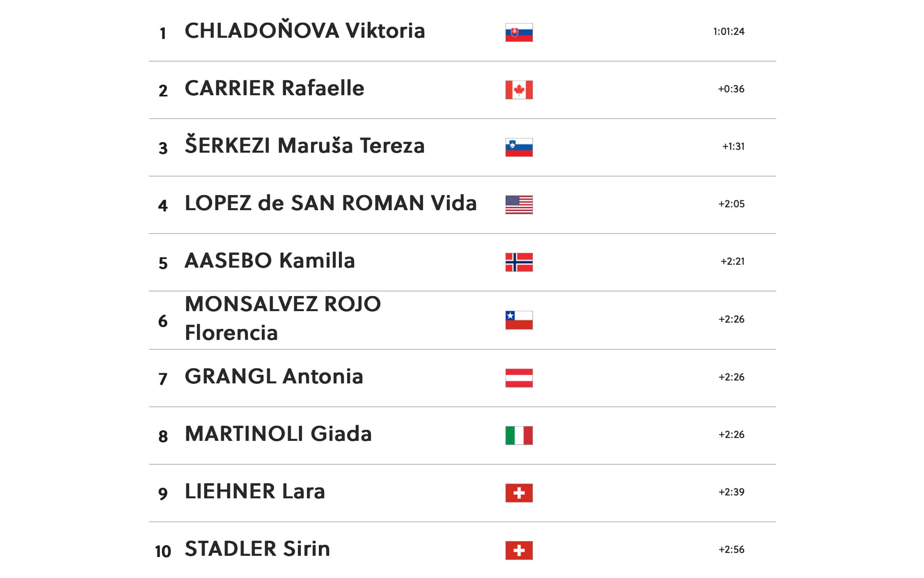Image resolution: width=924 pixels, height=578 pixels.
Task: Click the USA flag icon
Action: pos(519,205)
